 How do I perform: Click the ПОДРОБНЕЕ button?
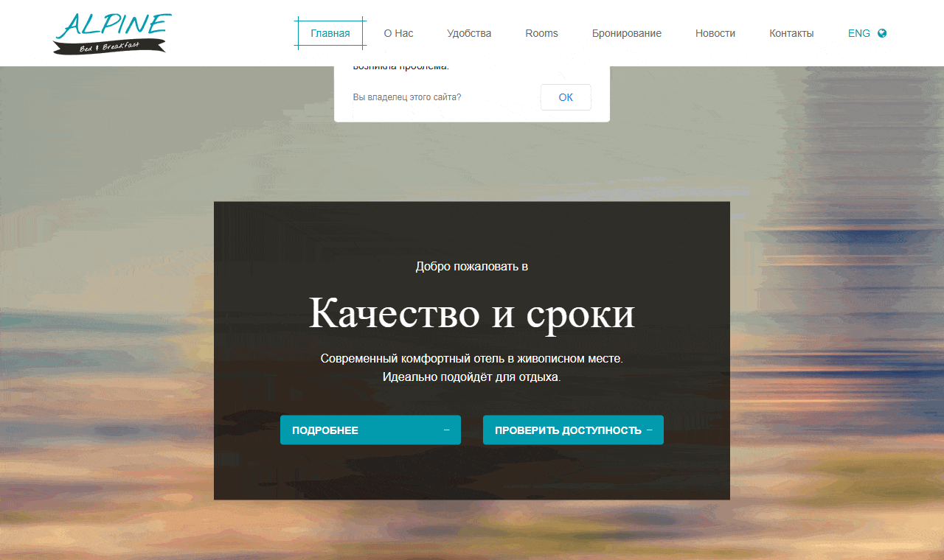[x=370, y=430]
